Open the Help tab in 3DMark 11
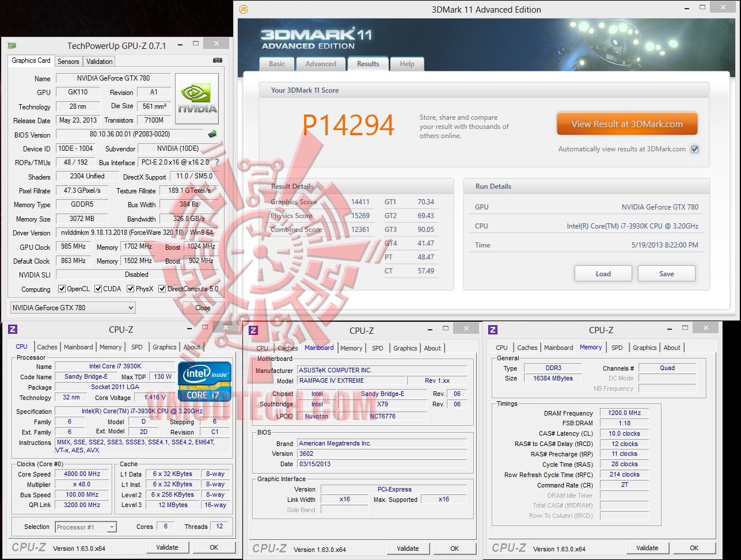 (x=407, y=64)
